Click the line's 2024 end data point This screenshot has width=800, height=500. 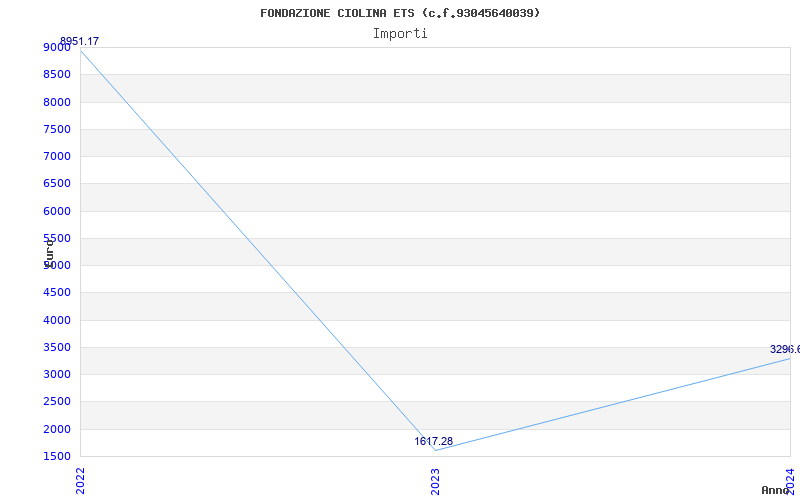pos(790,358)
